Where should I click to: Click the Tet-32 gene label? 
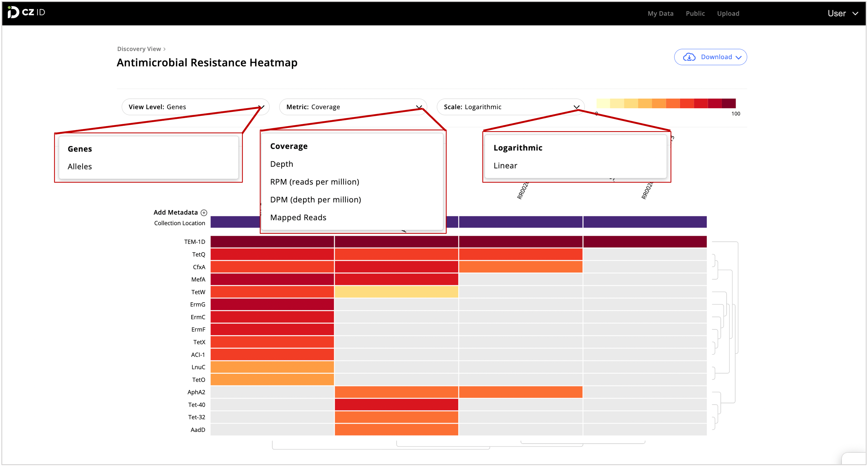click(196, 418)
